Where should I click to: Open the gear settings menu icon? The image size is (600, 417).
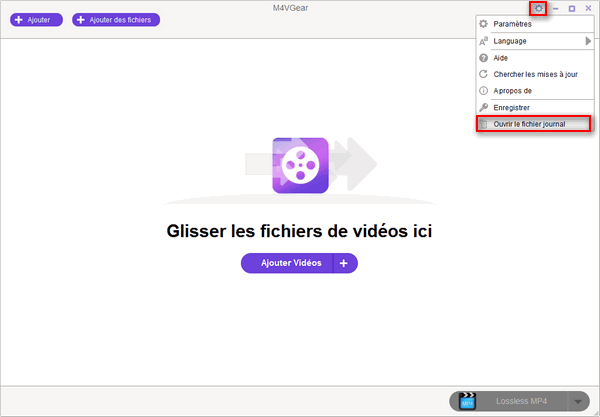click(538, 9)
